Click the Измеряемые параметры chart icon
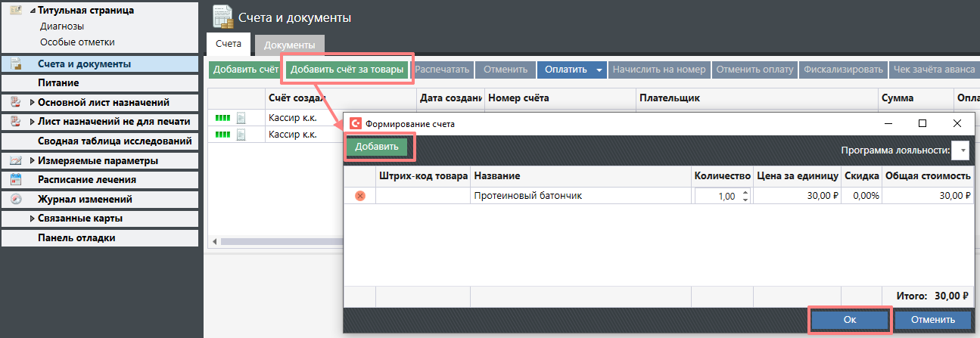Image resolution: width=980 pixels, height=338 pixels. [16, 160]
